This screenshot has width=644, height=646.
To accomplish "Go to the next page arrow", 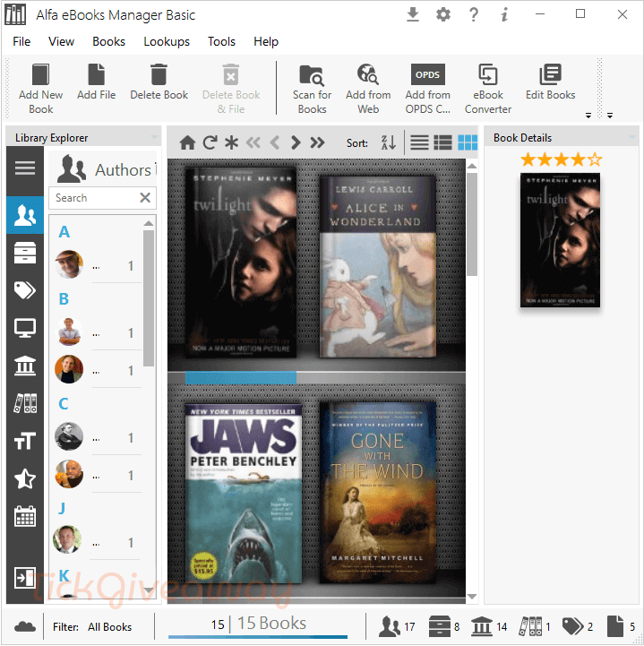I will (296, 143).
